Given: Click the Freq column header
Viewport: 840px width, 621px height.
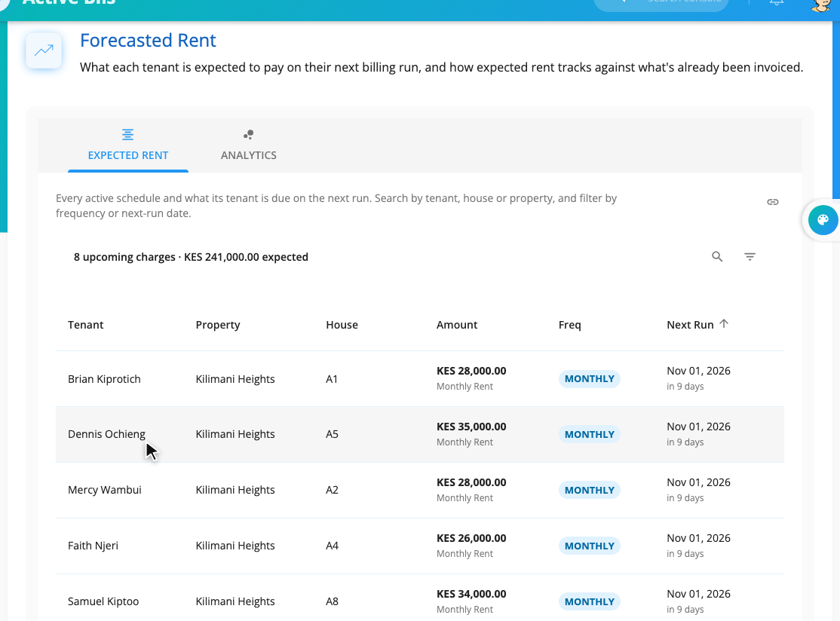Looking at the screenshot, I should click(x=569, y=325).
